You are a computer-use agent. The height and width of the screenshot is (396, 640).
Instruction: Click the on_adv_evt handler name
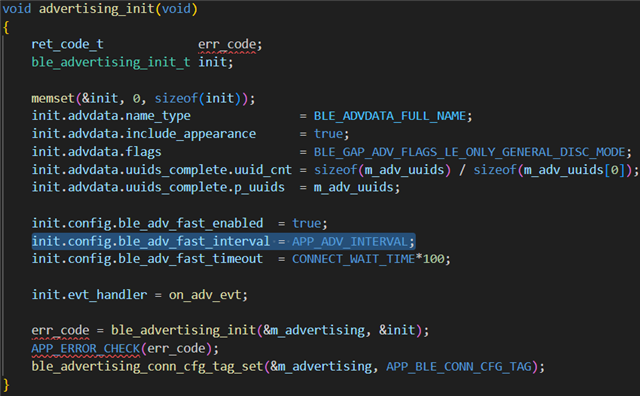(x=205, y=295)
